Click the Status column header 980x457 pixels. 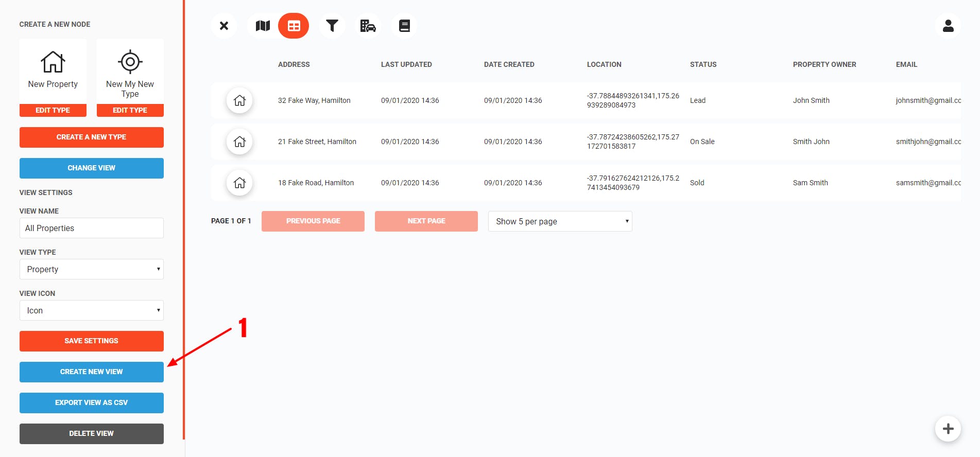click(703, 64)
